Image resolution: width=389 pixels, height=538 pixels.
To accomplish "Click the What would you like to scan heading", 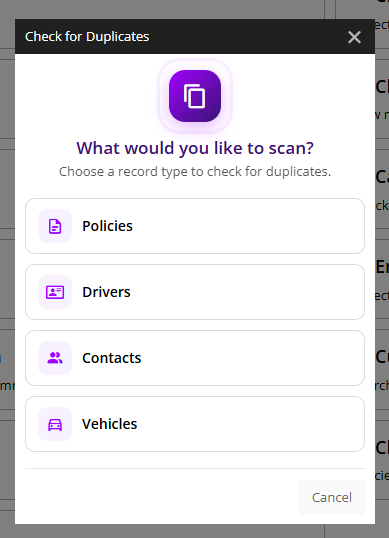I will coord(195,148).
